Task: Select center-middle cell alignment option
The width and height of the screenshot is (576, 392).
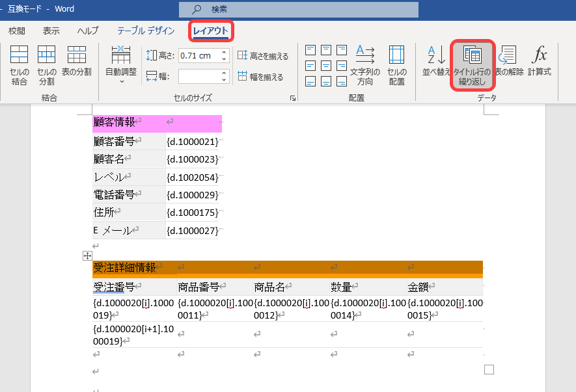Action: click(x=326, y=66)
